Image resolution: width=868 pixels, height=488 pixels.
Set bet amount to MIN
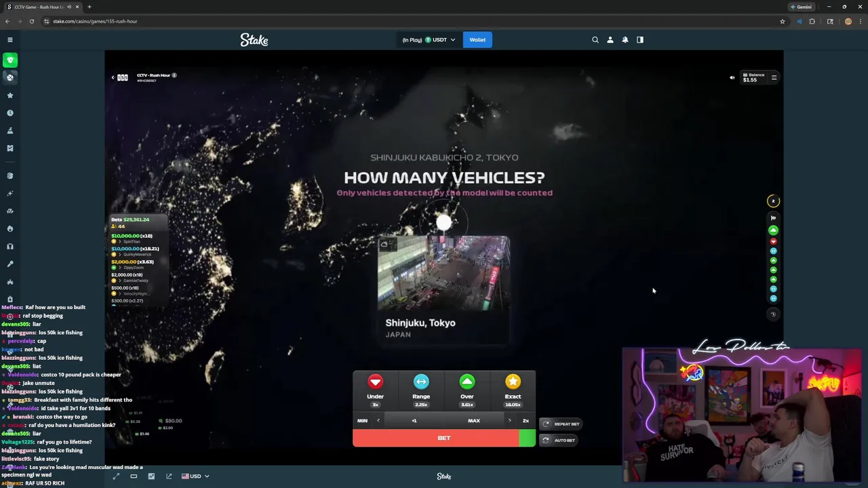point(362,421)
